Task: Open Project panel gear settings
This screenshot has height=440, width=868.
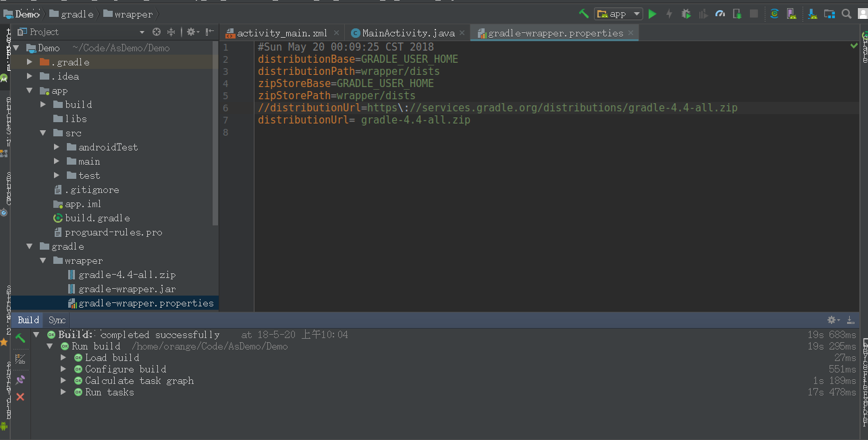Action: (x=192, y=32)
